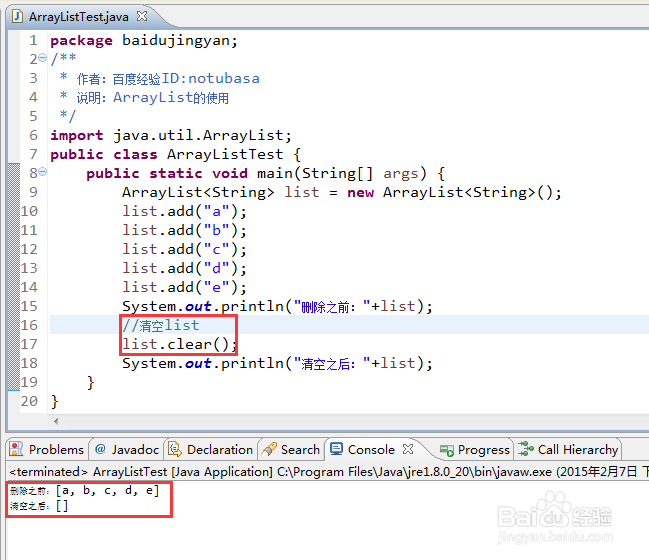Click the console output [a, b, c, d, e]

pos(107,491)
